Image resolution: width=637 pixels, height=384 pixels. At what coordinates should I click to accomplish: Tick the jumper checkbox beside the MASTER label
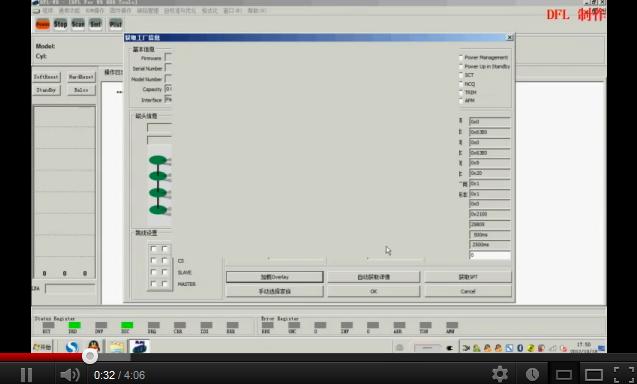165,284
